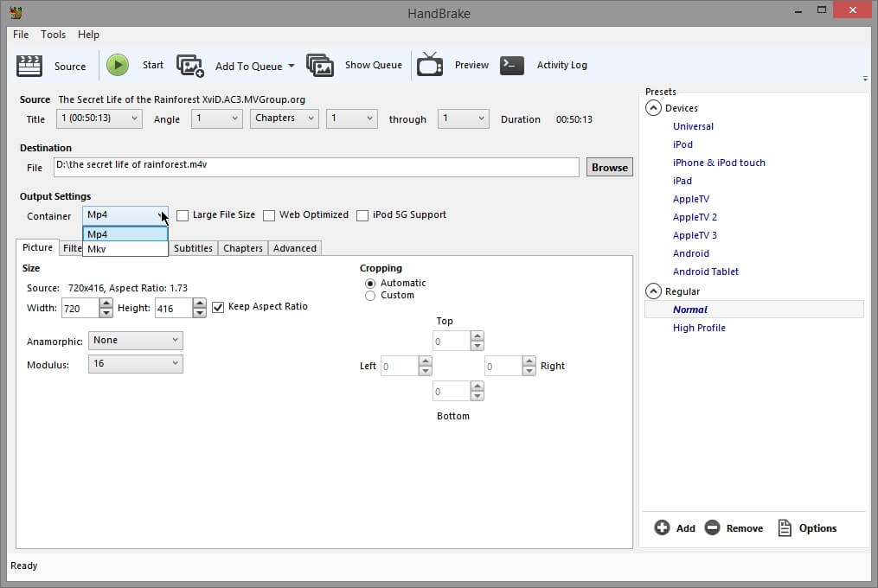Click the Preview television icon
Viewport: 878px width, 588px height.
(x=429, y=64)
